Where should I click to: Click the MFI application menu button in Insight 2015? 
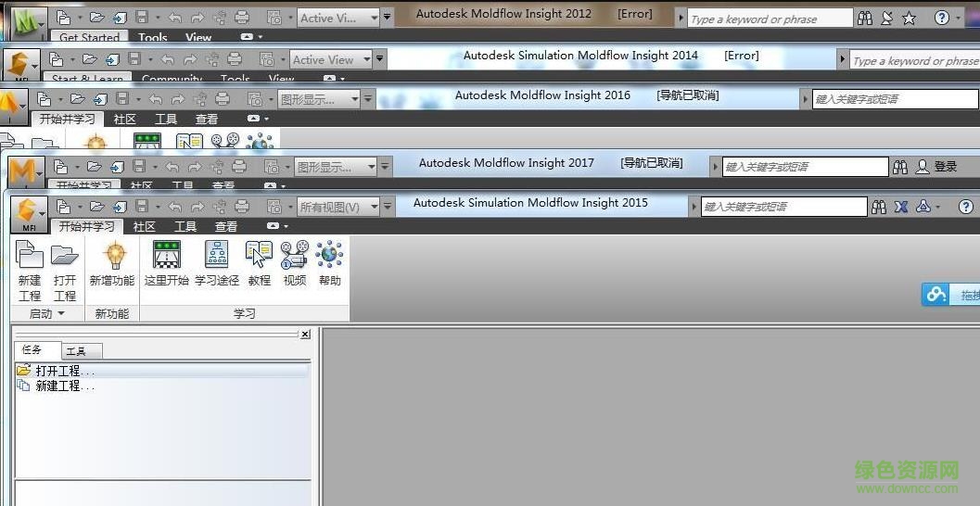point(29,214)
